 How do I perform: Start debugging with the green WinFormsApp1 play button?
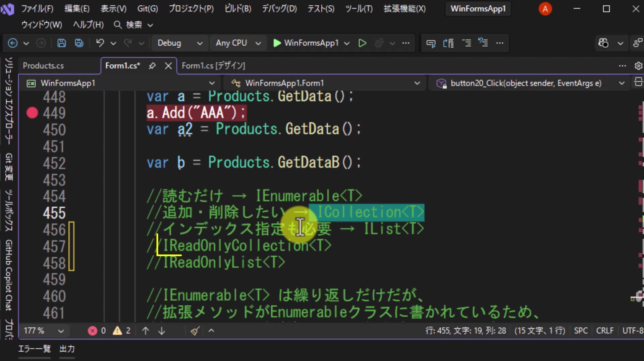306,43
